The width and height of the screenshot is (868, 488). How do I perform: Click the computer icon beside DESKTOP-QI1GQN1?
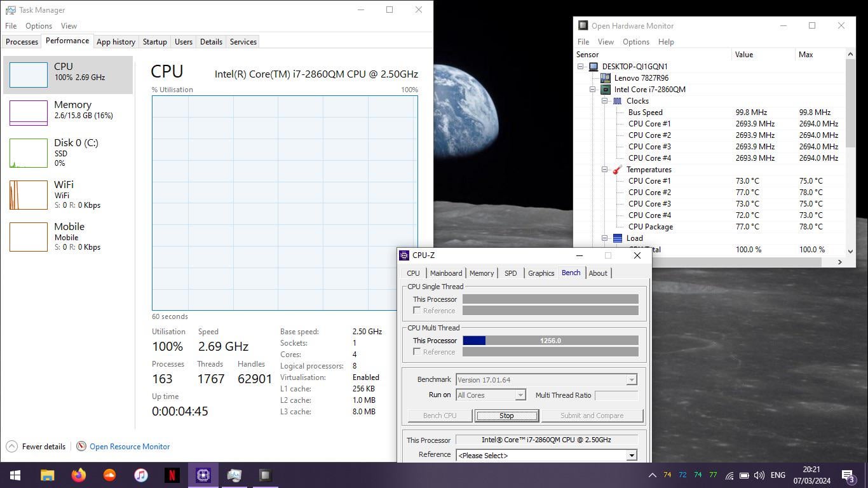[593, 67]
